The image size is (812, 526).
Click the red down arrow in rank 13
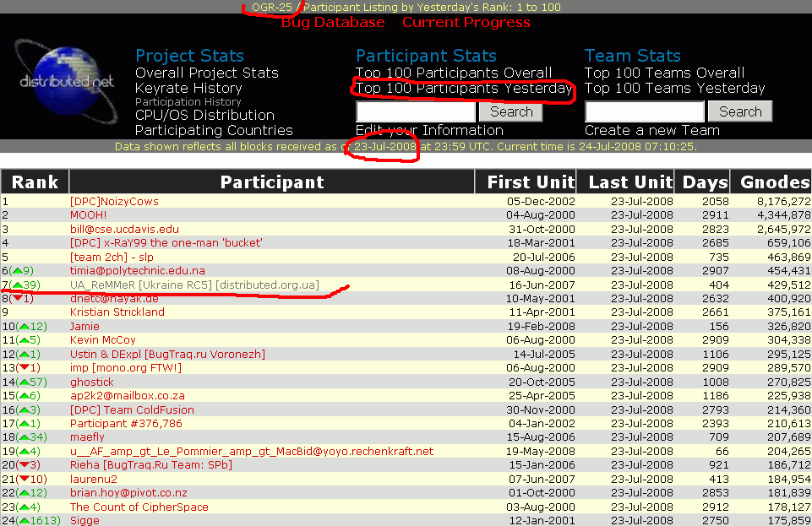pyautogui.click(x=25, y=367)
